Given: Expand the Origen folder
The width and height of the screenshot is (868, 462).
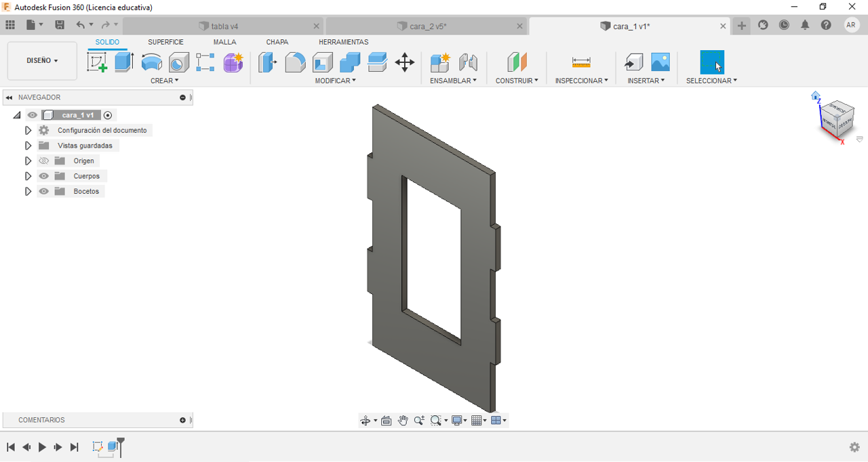Looking at the screenshot, I should pyautogui.click(x=28, y=161).
